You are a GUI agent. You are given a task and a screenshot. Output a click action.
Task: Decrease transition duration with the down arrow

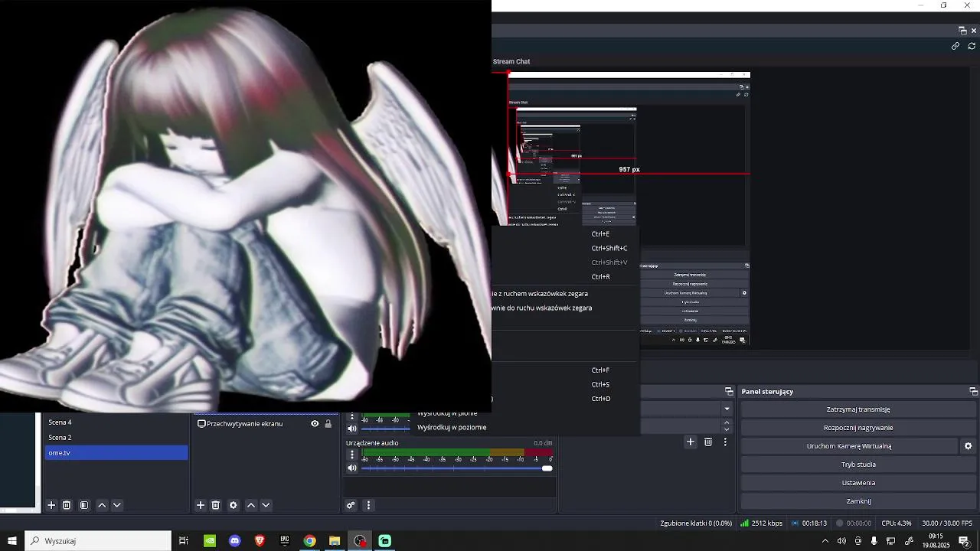tap(727, 429)
